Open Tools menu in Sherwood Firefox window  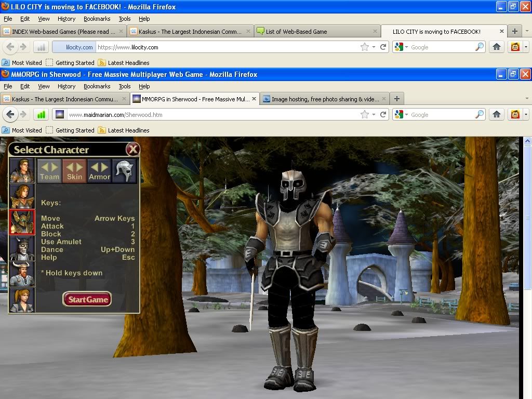[x=125, y=86]
